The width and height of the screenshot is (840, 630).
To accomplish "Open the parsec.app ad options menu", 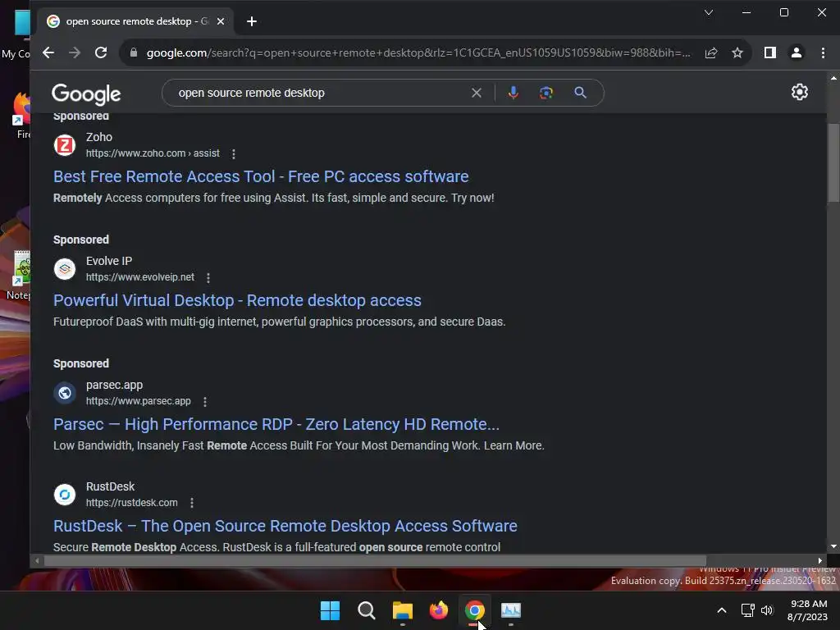I will 204,401.
